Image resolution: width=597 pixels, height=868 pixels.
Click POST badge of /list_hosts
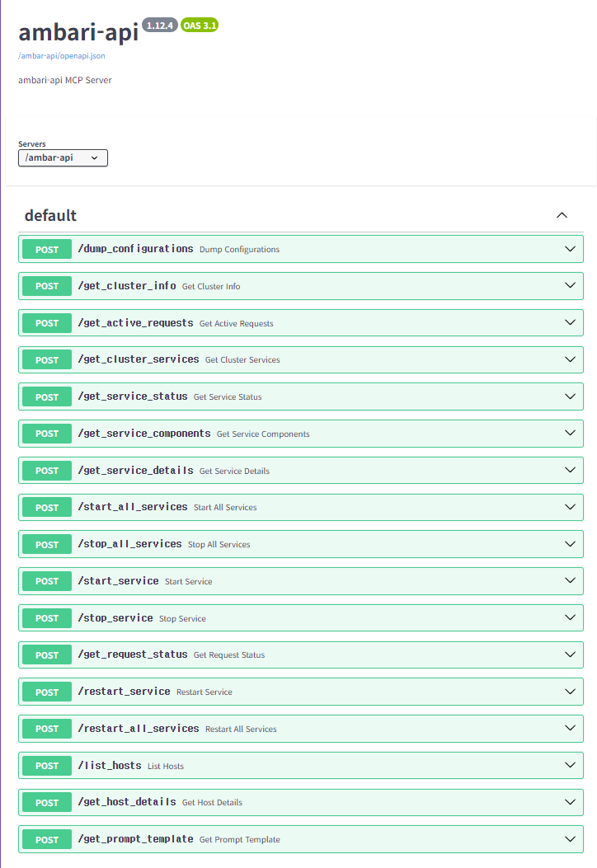coord(47,766)
